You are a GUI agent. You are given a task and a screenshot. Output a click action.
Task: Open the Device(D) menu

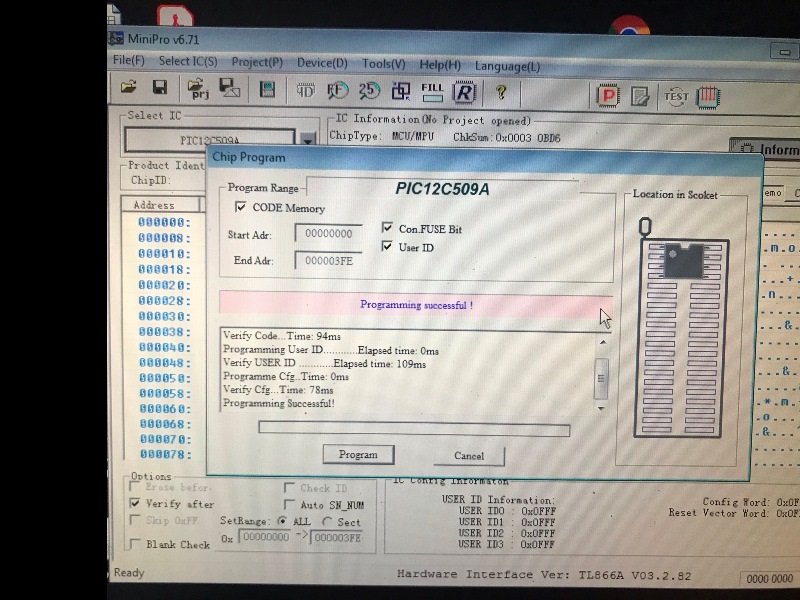tap(322, 62)
